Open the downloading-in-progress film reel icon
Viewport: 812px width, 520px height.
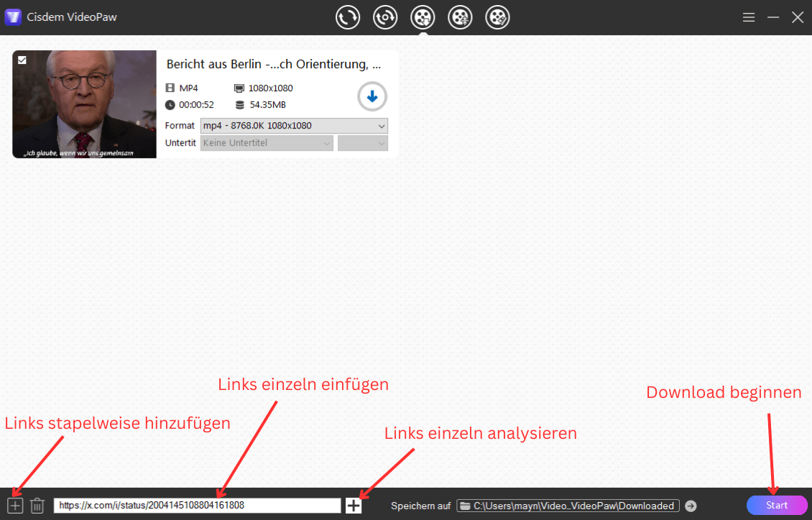[460, 17]
